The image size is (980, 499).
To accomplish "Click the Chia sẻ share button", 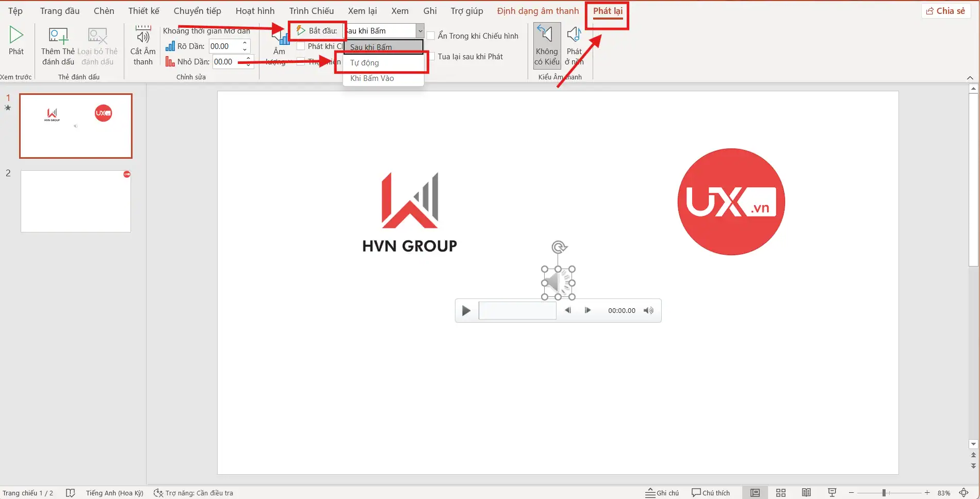I will click(x=945, y=11).
